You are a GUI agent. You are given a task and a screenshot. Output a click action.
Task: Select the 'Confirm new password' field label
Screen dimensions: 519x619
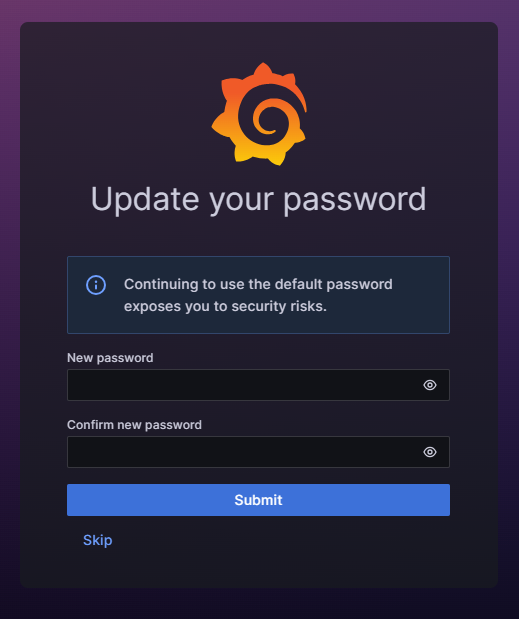point(134,425)
